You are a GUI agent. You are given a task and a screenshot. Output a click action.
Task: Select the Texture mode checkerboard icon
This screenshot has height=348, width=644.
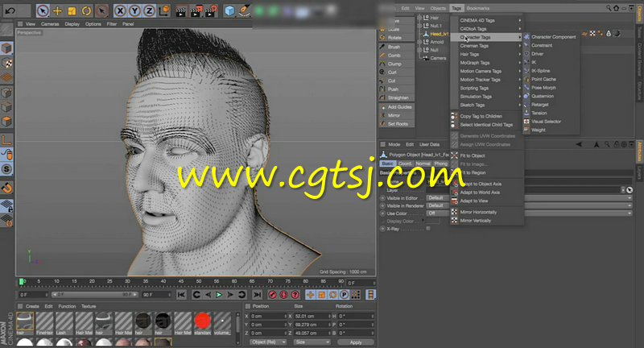(6, 63)
